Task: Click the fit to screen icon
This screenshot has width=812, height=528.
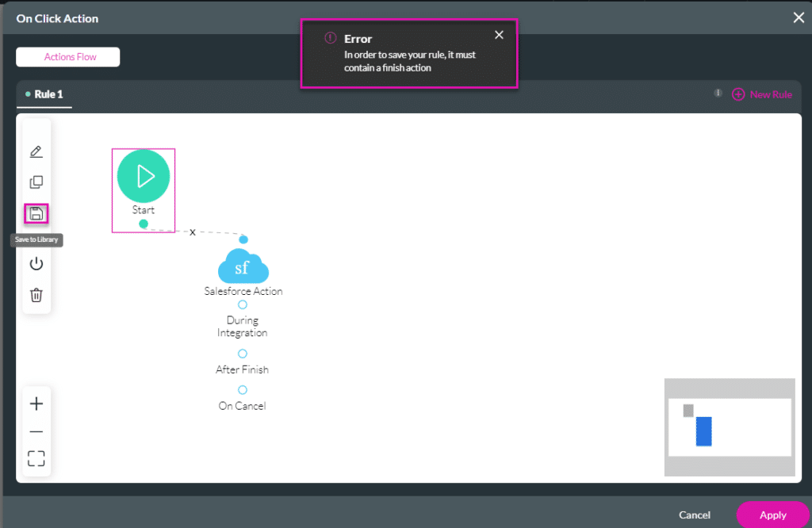Action: [36, 458]
